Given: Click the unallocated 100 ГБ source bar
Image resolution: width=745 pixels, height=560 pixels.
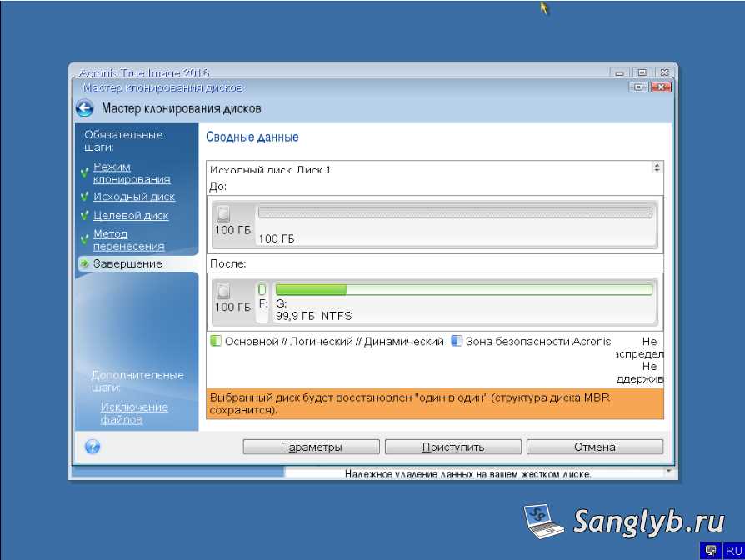Looking at the screenshot, I should 455,213.
